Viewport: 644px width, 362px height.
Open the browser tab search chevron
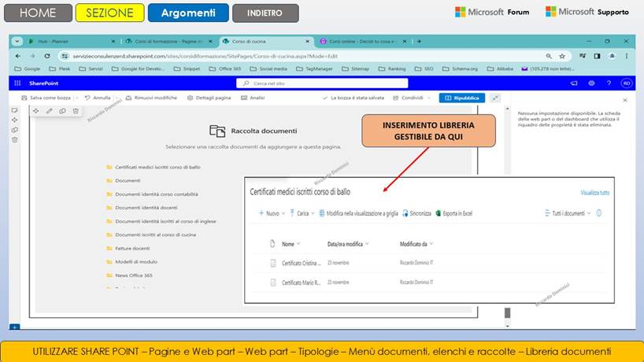coord(17,42)
